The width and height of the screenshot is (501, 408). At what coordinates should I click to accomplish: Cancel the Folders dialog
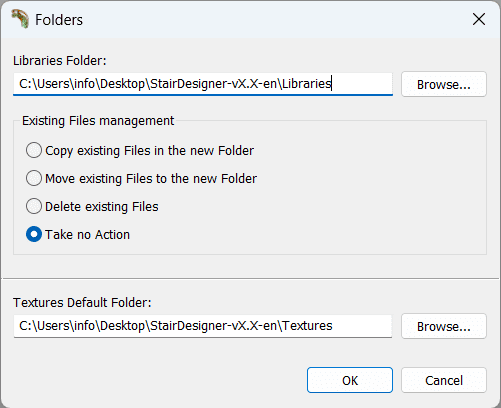click(444, 380)
